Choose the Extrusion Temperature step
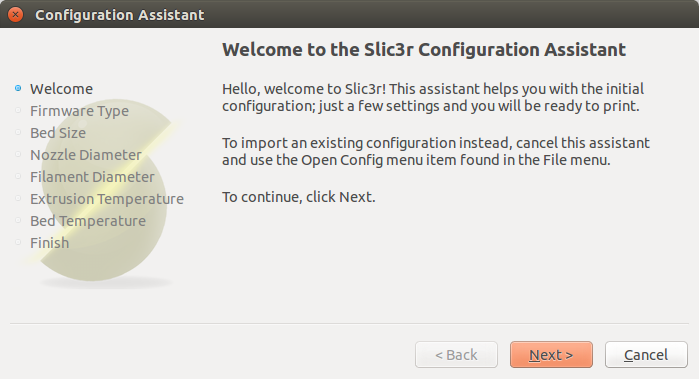 pos(107,199)
